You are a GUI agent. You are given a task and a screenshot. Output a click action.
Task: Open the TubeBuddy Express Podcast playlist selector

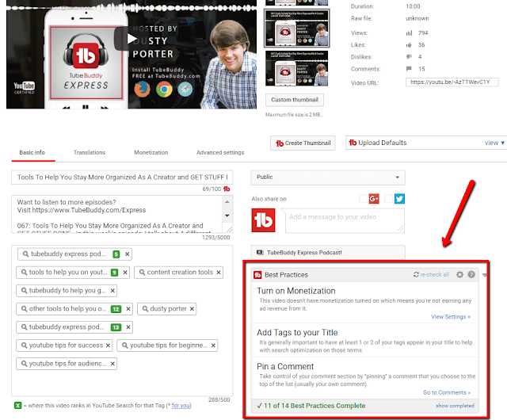coord(328,252)
